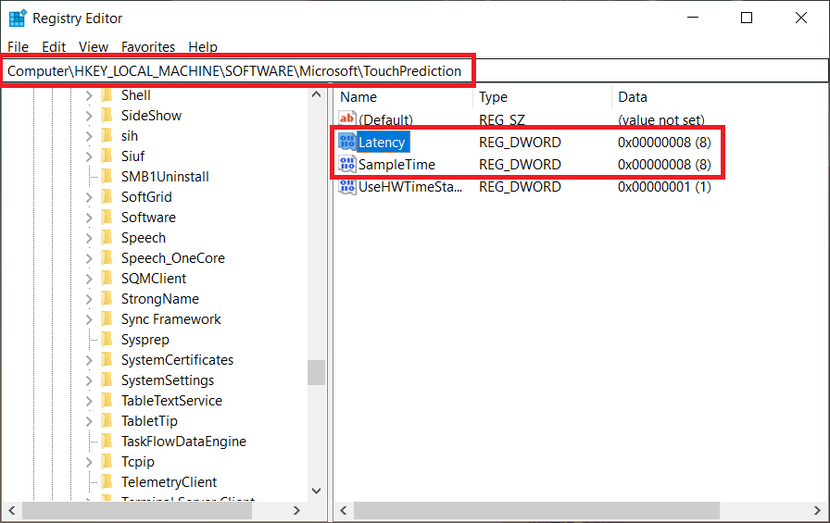Image resolution: width=830 pixels, height=523 pixels.
Task: Click tree pane horizontal scroll right arrow
Action: point(296,510)
